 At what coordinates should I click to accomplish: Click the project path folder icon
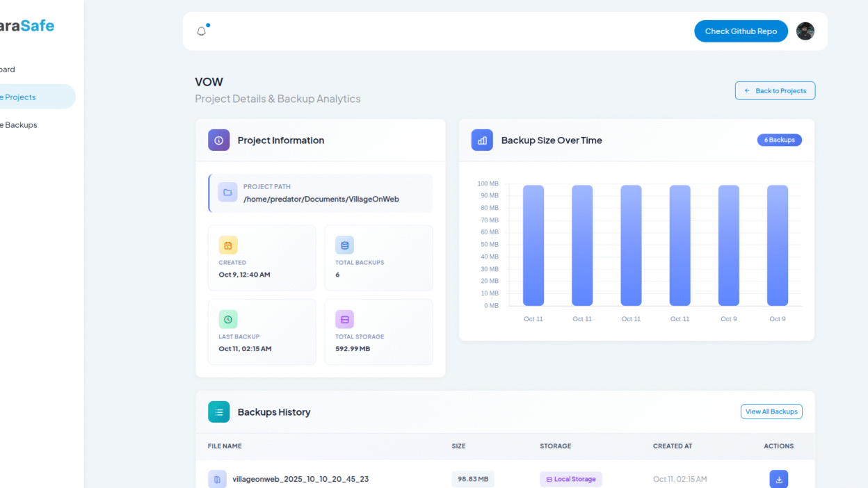[x=227, y=193]
